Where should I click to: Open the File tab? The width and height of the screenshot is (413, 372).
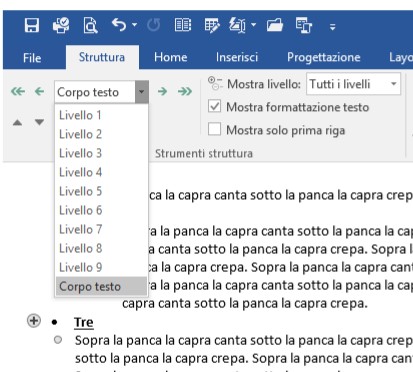[32, 58]
